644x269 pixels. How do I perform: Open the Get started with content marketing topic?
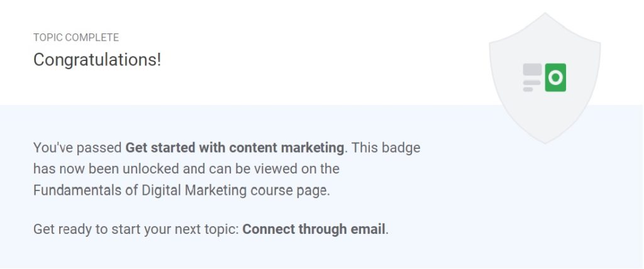pyautogui.click(x=235, y=148)
